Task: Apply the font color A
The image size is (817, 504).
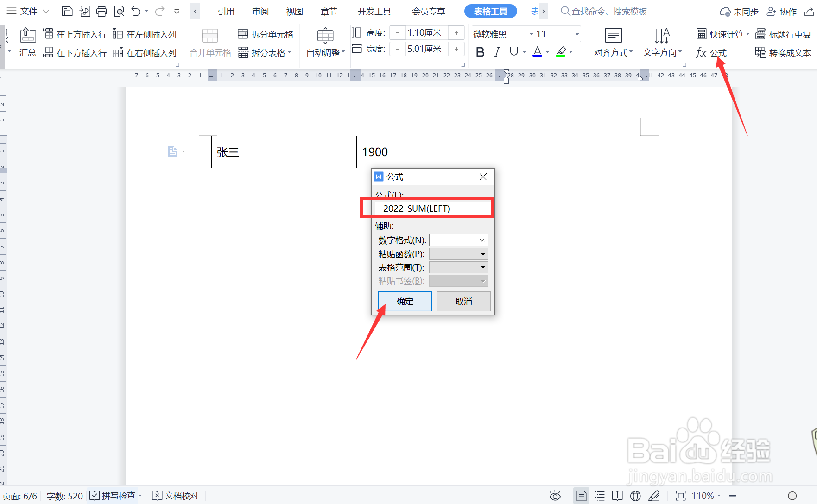Action: click(x=537, y=52)
